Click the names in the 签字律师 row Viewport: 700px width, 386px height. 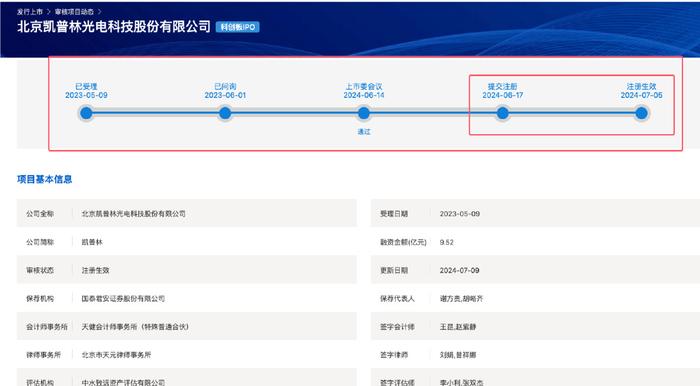pos(458,355)
